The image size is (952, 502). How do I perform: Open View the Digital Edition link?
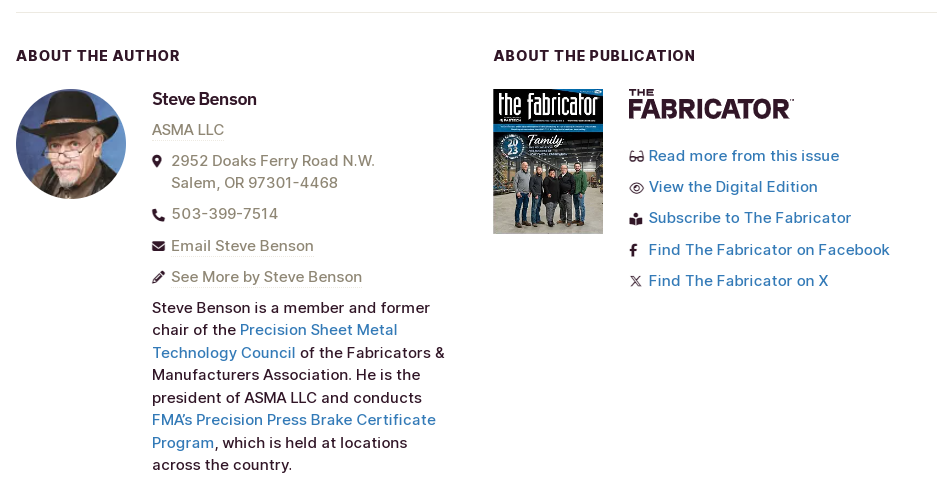pos(733,187)
